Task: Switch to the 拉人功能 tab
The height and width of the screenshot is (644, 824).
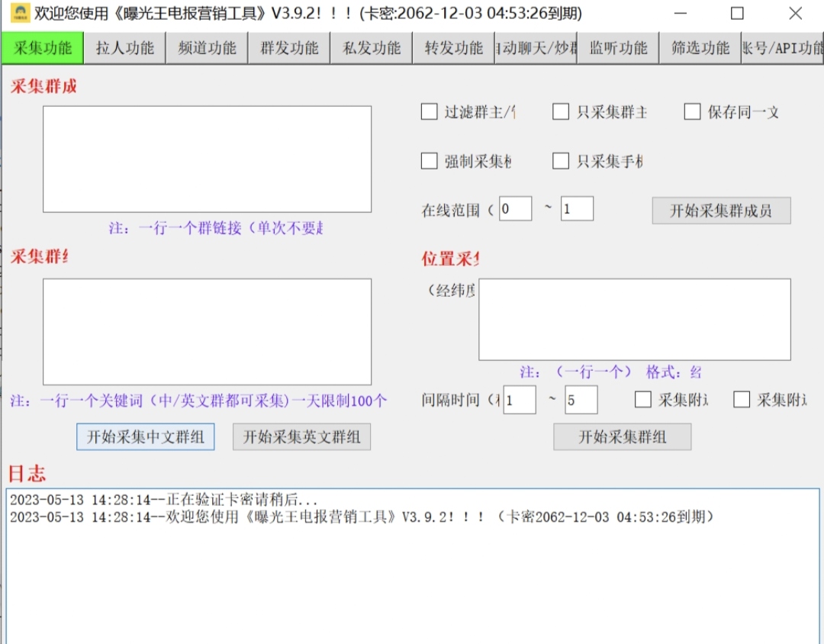Action: point(124,47)
